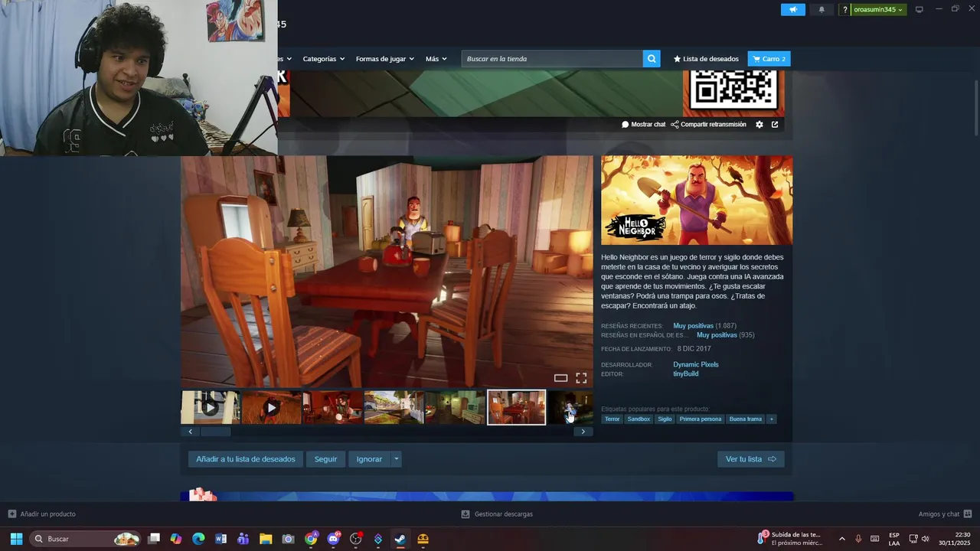
Task: Click the Primera persona tag
Action: tap(701, 419)
